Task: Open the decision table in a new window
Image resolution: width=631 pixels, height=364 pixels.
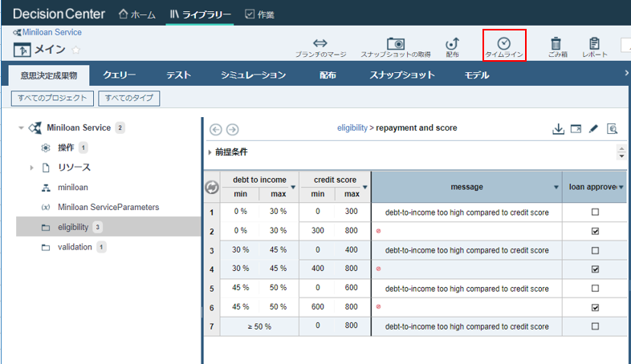Action: click(x=576, y=129)
